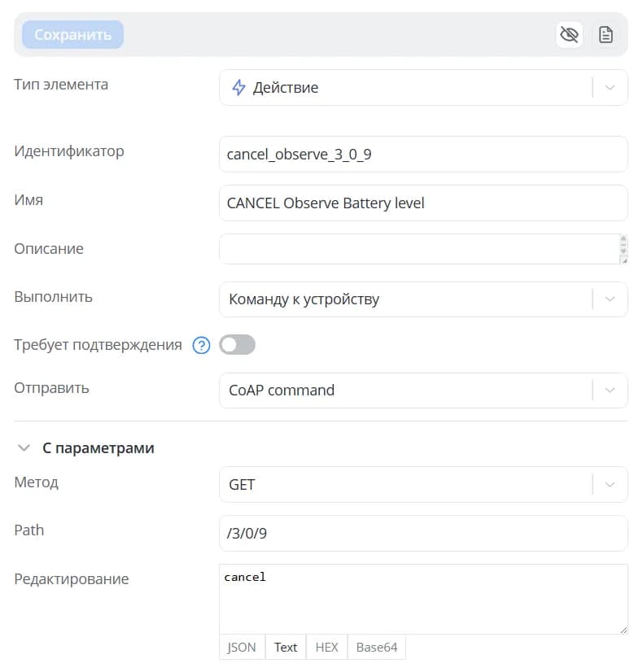Click the Сохранить button
This screenshot has width=643, height=672.
click(x=73, y=35)
